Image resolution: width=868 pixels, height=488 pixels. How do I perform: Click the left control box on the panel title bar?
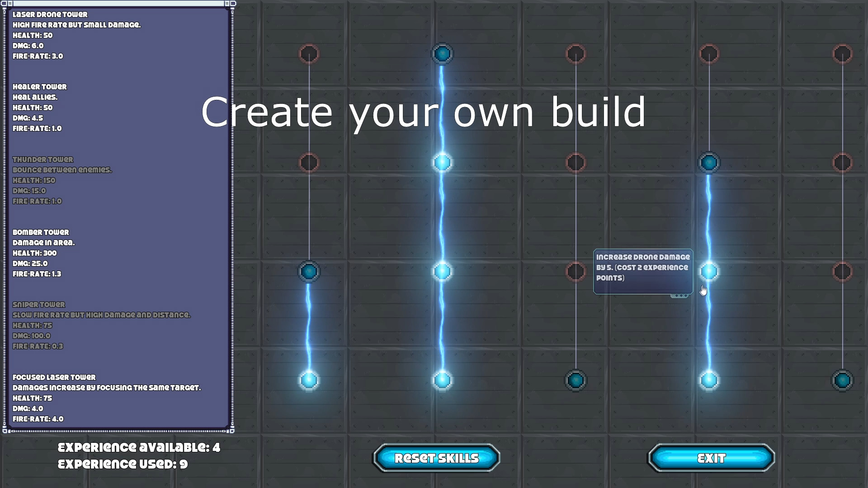click(x=4, y=4)
